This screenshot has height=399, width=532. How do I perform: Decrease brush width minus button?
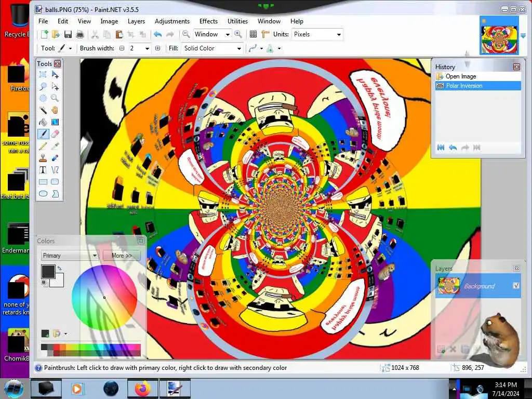pos(122,48)
